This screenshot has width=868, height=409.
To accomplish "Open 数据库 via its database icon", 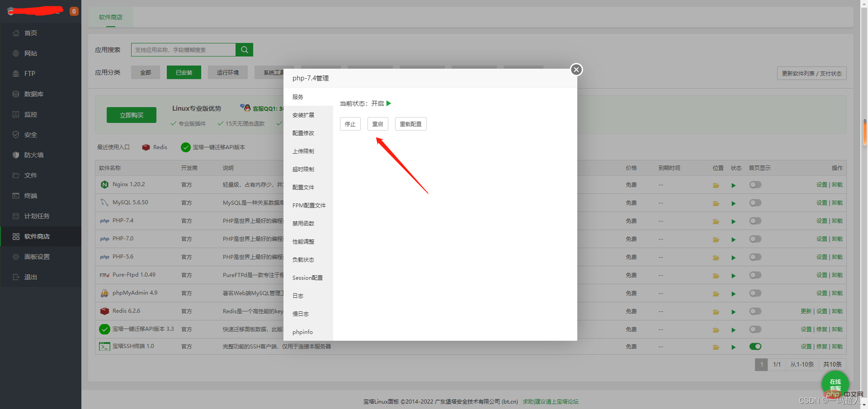I will point(16,94).
